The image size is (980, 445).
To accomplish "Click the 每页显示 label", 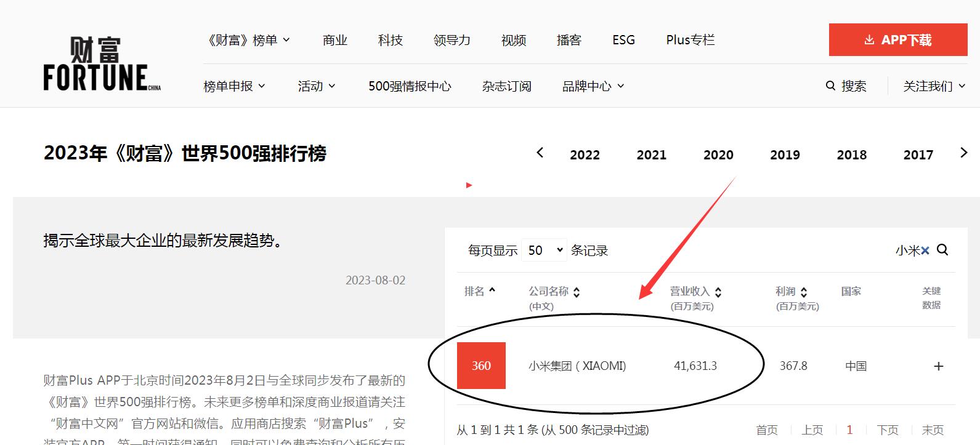I will point(492,251).
